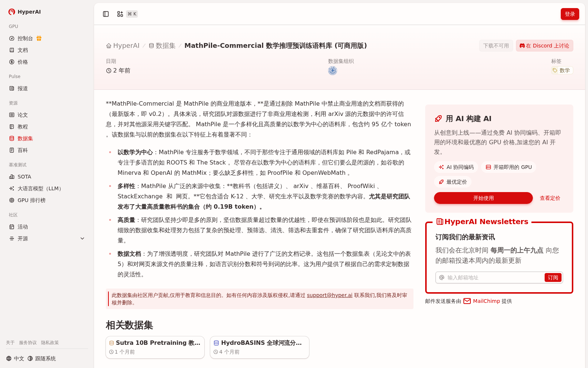Toggle sidebar panel icon in top bar
This screenshot has height=368, width=588.
[106, 14]
